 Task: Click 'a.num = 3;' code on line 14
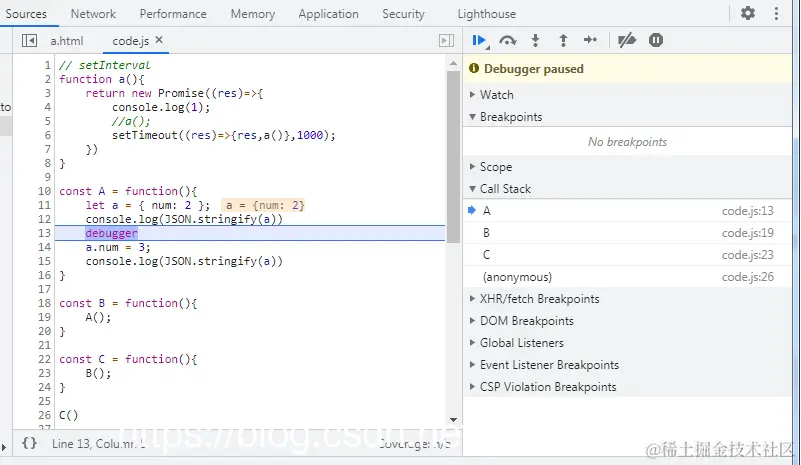(x=118, y=247)
